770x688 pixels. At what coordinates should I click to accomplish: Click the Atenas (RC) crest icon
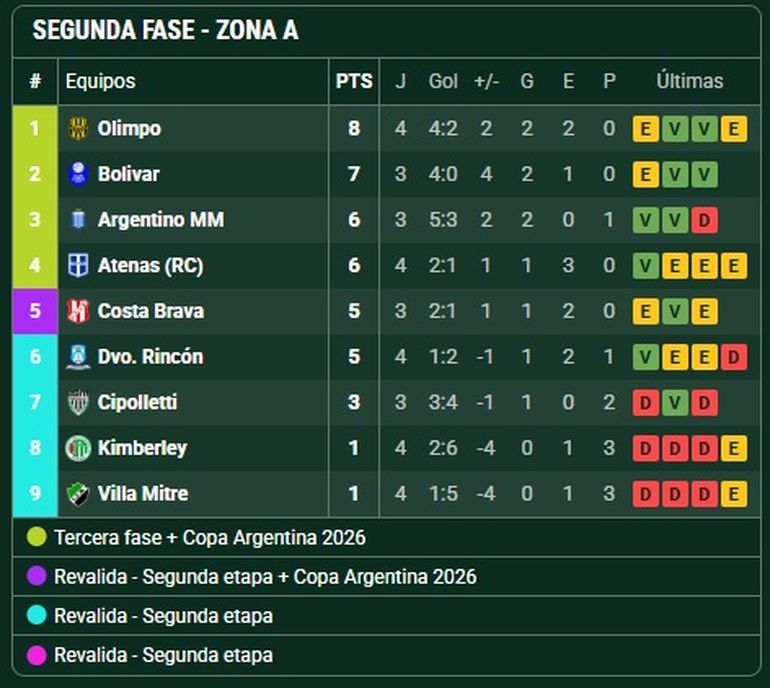[78, 266]
